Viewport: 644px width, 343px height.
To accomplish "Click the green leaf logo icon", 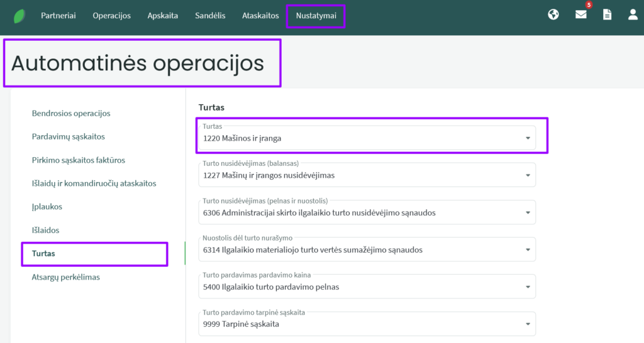I will (19, 16).
